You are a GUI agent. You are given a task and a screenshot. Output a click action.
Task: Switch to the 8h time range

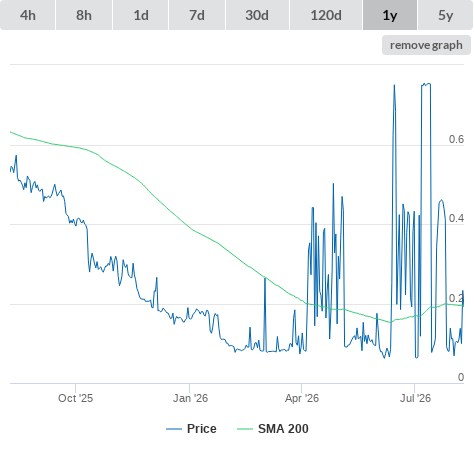click(x=84, y=15)
